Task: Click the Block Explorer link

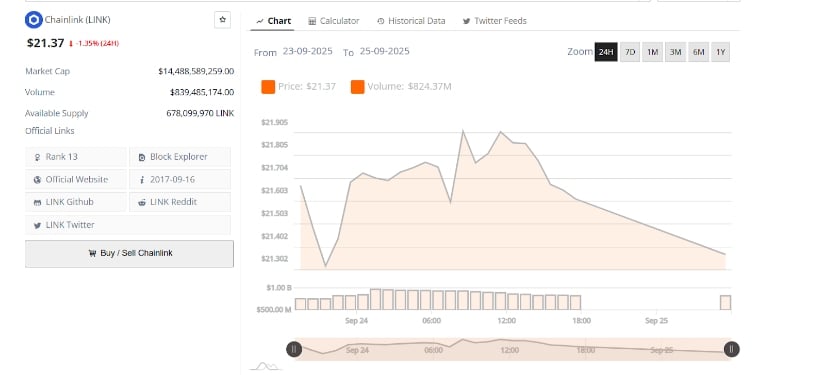Action: point(180,157)
